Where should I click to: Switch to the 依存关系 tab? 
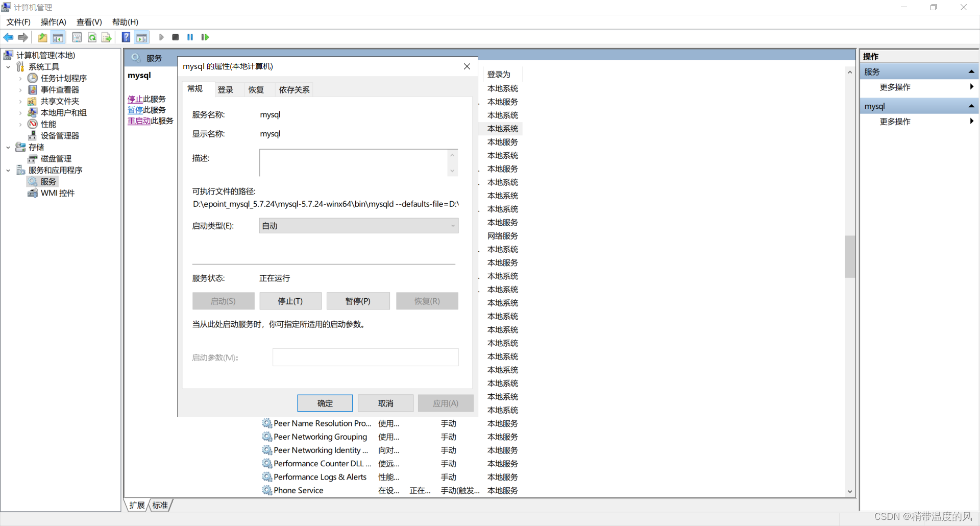click(x=295, y=90)
